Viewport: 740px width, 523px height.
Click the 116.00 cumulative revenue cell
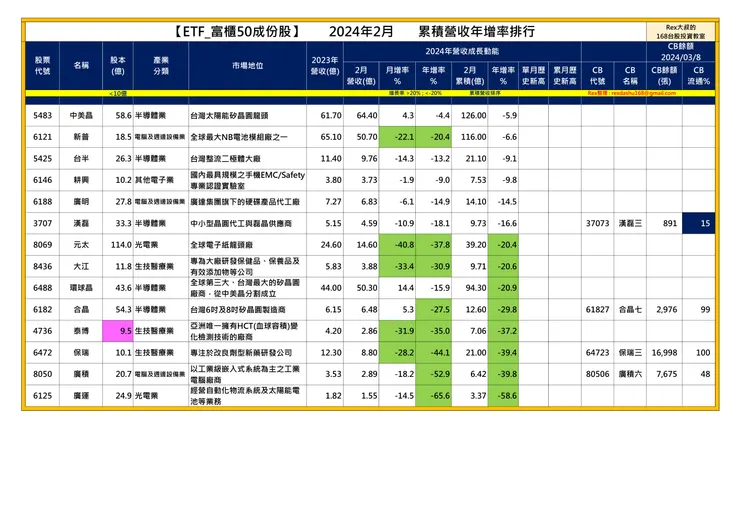(470, 137)
